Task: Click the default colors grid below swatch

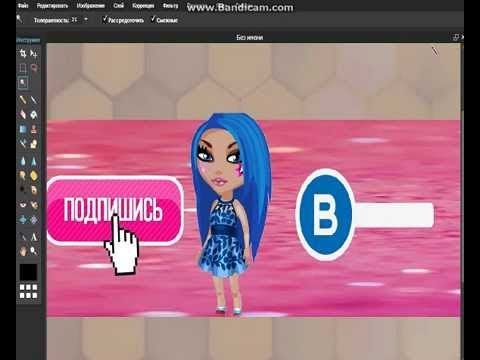Action: click(28, 291)
